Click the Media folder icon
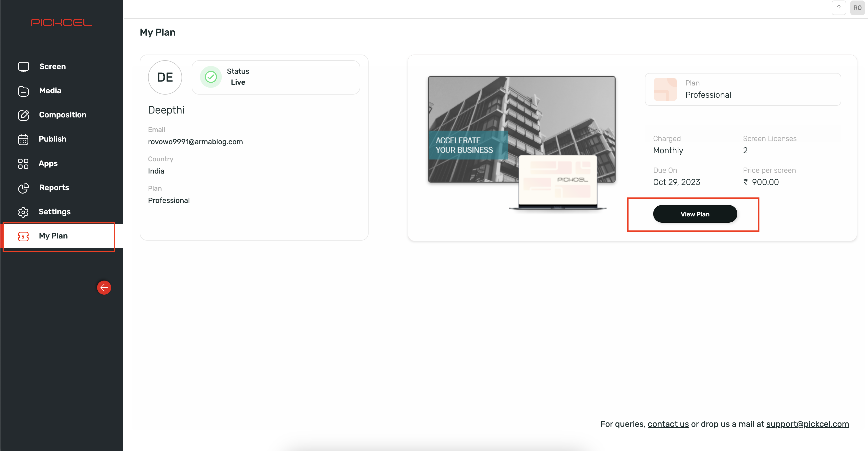This screenshot has width=868, height=451. 23,91
